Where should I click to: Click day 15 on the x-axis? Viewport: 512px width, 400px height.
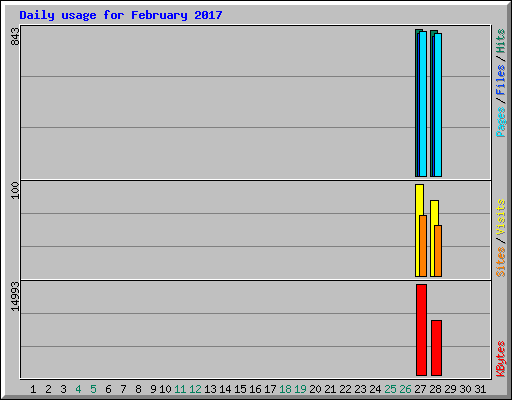click(x=240, y=389)
